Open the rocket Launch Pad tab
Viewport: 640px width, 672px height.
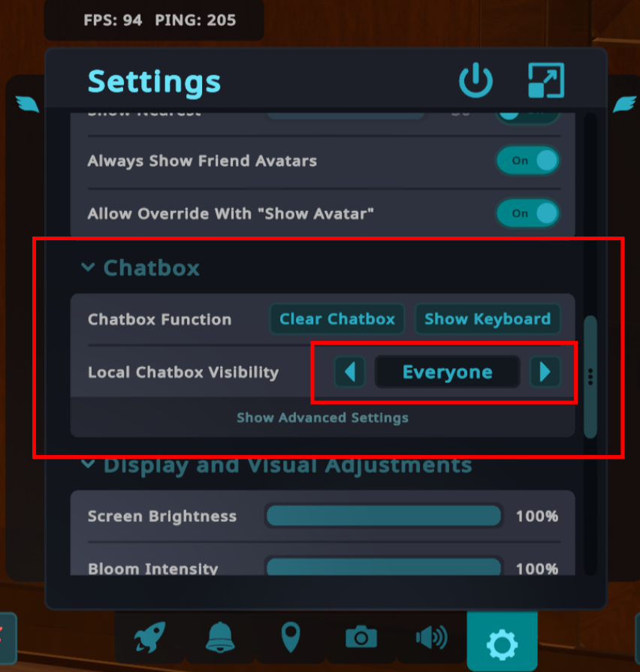149,637
